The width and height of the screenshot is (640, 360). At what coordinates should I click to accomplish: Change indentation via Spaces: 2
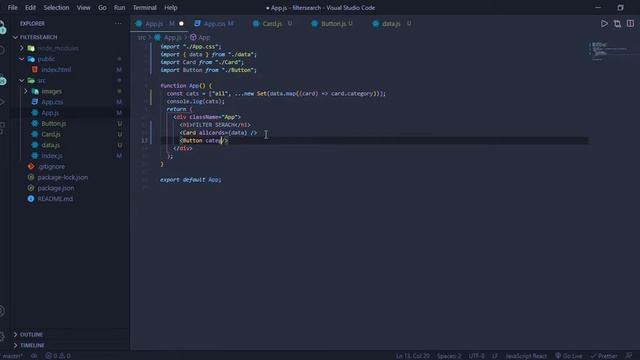pos(449,356)
